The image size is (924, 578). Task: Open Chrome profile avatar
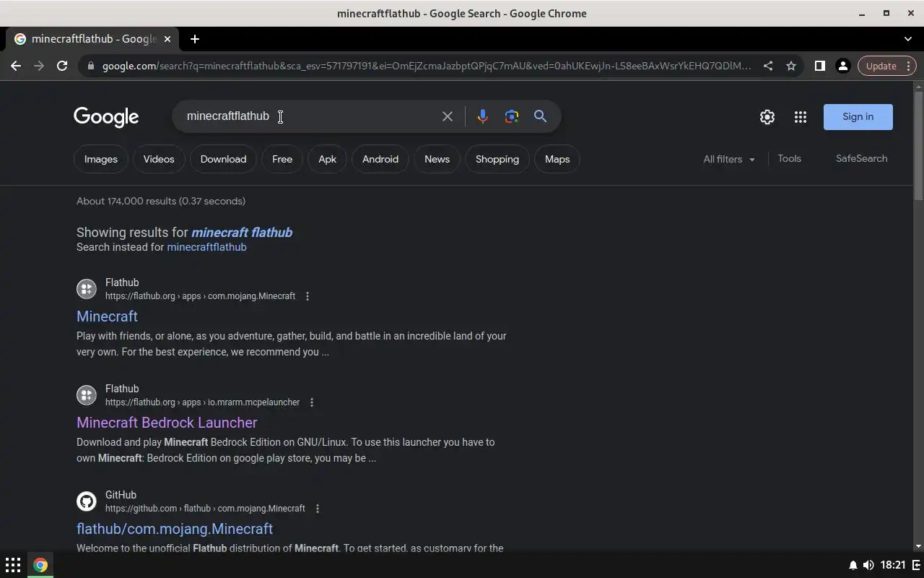tap(842, 66)
